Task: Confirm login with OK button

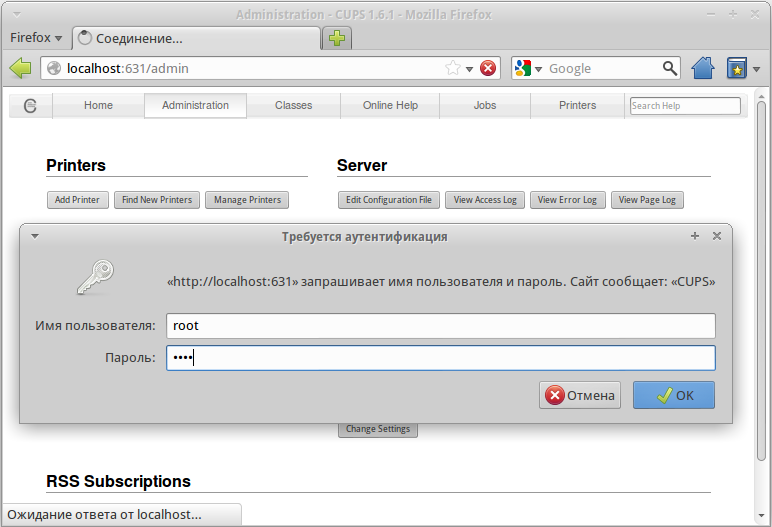Action: 674,395
